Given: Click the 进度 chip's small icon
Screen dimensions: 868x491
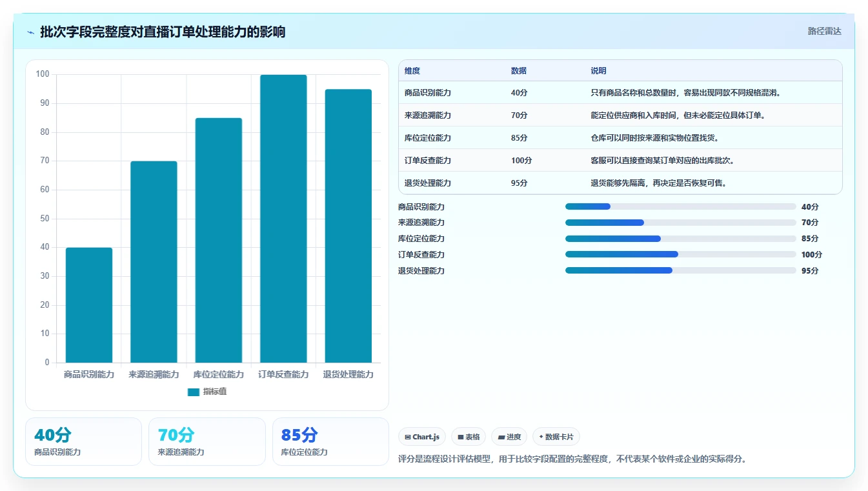Looking at the screenshot, I should [501, 437].
